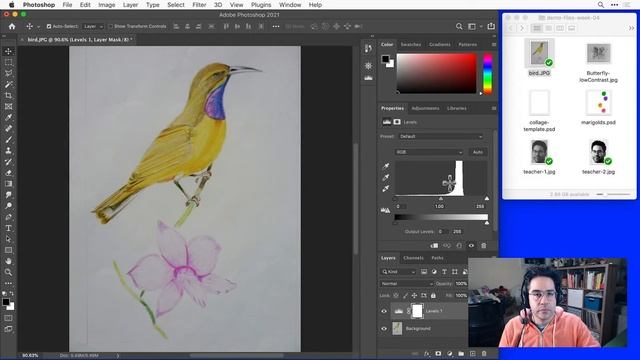Toggle Levels adjustment visibility in Properties
Viewport: 640px width, 360px height.
click(471, 246)
